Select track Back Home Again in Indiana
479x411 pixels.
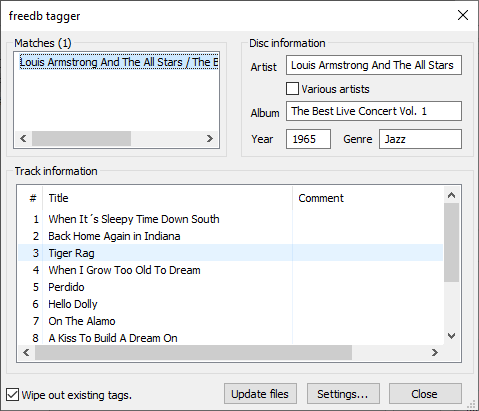[230, 236]
